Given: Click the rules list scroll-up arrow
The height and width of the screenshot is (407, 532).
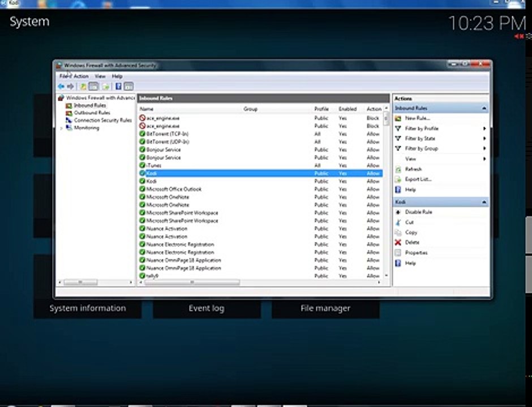Looking at the screenshot, I should [x=386, y=109].
